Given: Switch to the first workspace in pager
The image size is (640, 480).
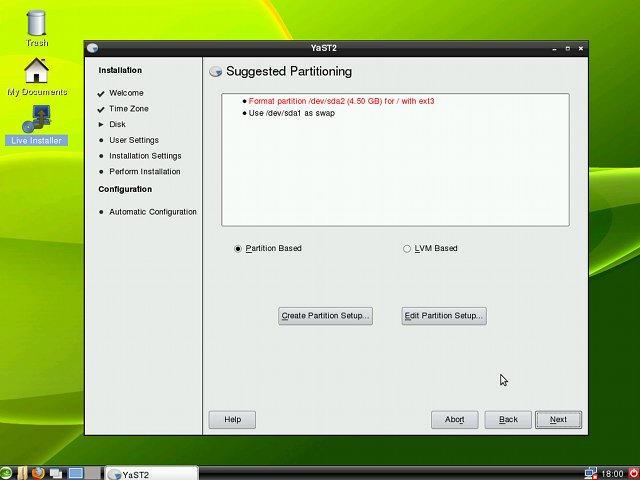Looking at the screenshot, I should (x=76, y=473).
